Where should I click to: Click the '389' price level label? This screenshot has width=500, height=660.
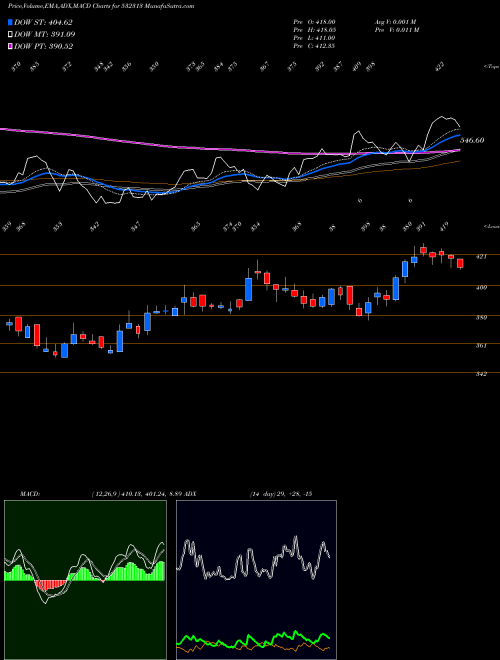pos(481,318)
